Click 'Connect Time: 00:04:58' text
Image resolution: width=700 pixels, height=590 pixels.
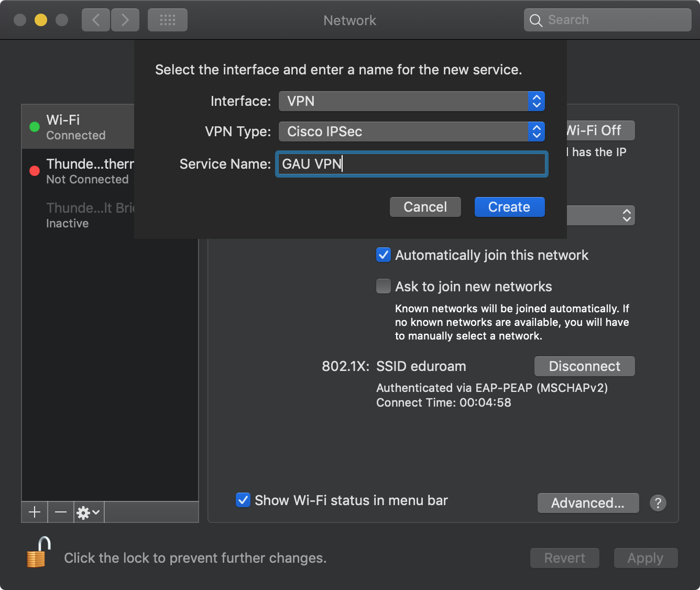(x=444, y=402)
